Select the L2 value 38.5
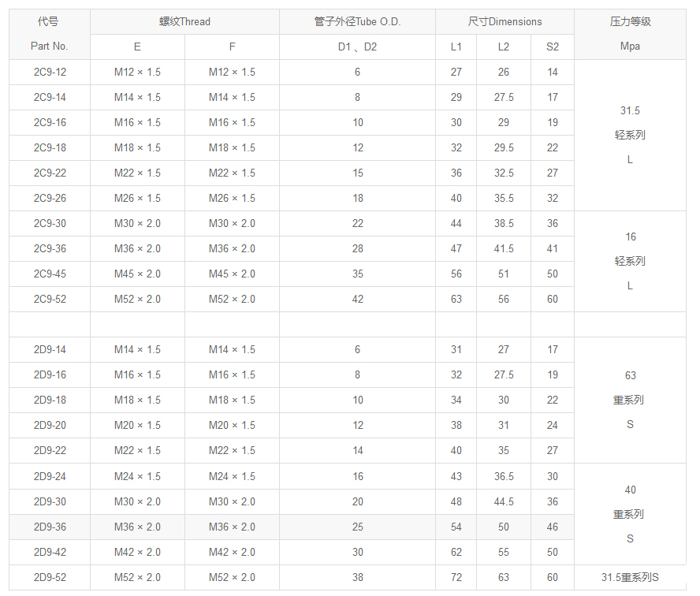This screenshot has width=700, height=596. 504,224
